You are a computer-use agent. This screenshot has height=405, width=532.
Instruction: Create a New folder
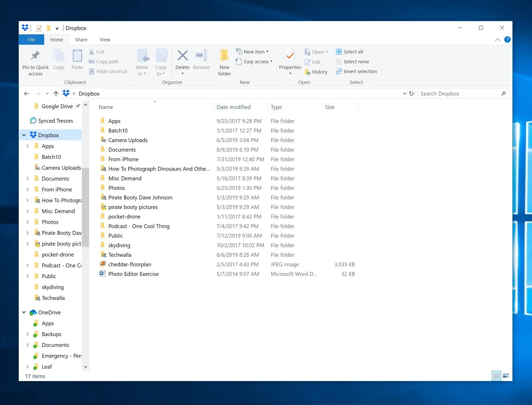coord(224,59)
